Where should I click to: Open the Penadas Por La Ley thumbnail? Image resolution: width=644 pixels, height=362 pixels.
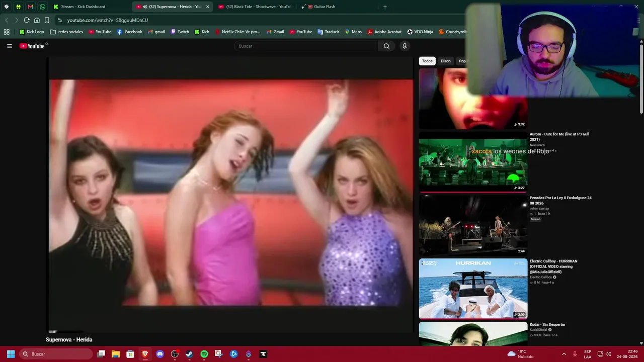[x=473, y=225]
